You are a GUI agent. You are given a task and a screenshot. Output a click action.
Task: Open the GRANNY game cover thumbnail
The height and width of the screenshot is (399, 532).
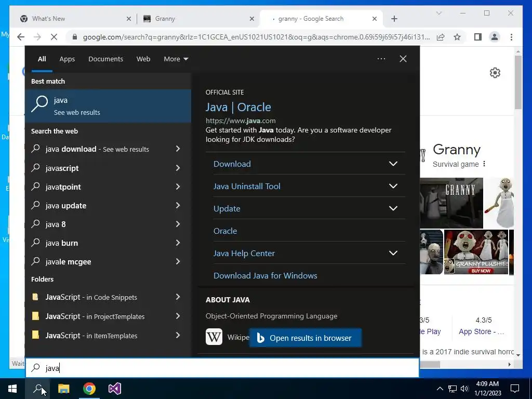451,203
